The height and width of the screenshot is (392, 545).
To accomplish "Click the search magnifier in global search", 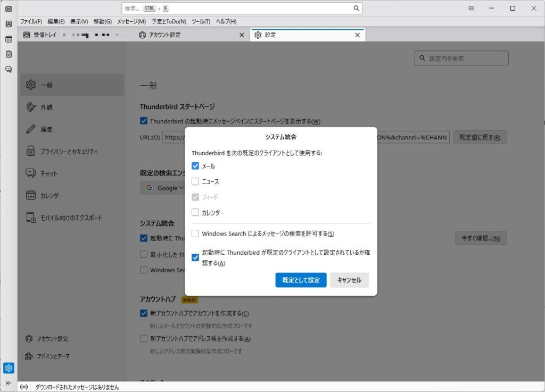I will click(356, 9).
